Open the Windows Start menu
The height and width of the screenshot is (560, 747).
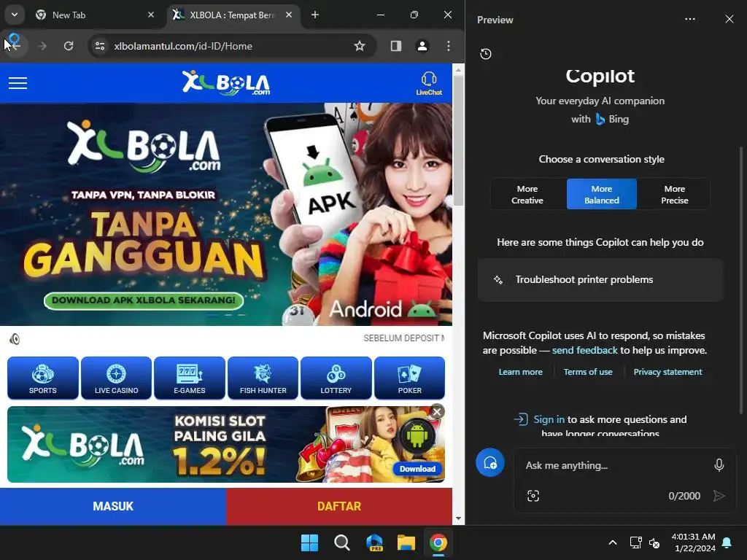click(309, 542)
